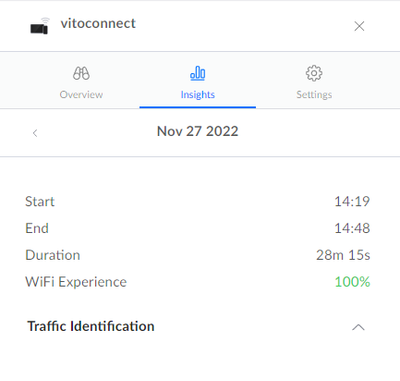Image resolution: width=400 pixels, height=381 pixels.
Task: Click the Duration row label
Action: [x=53, y=255]
